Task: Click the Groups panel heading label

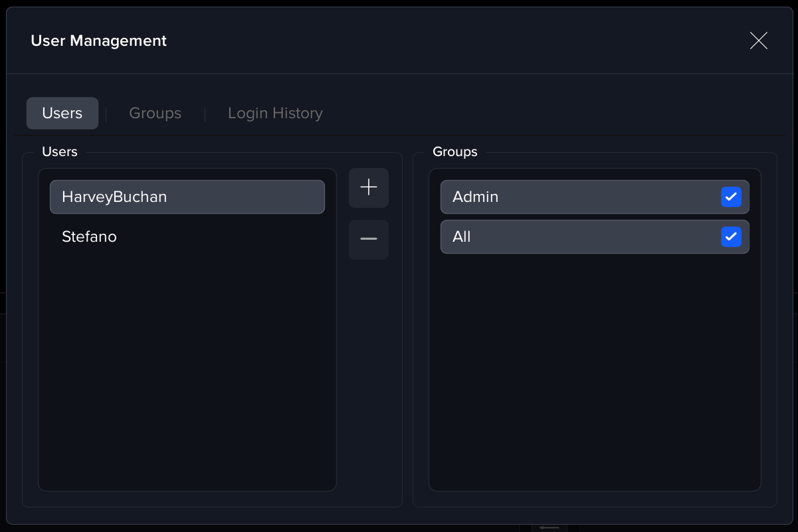Action: coord(454,152)
